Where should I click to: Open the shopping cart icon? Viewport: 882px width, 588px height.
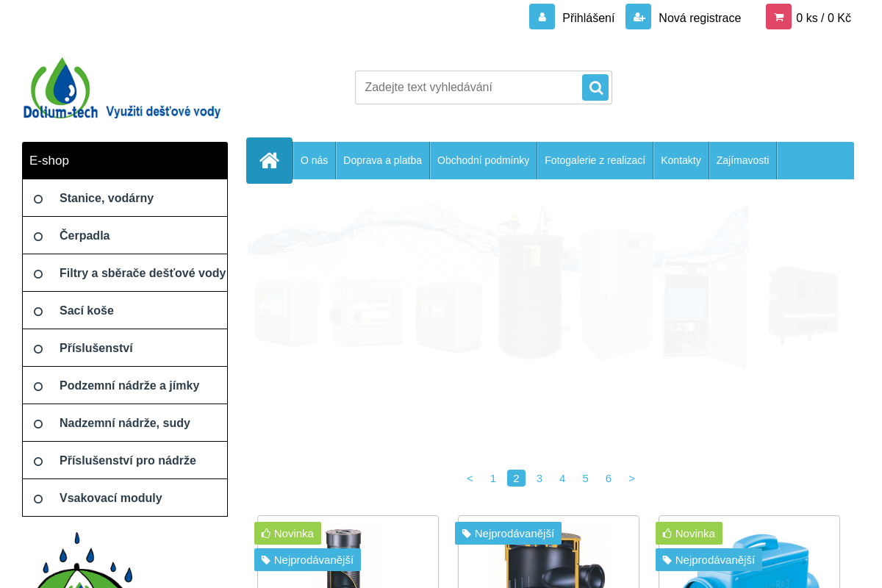778,17
